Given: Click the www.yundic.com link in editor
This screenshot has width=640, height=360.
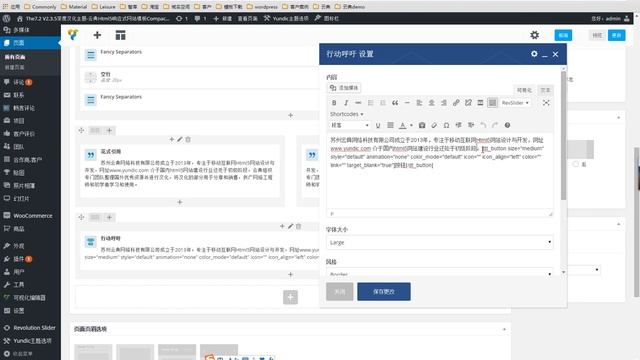Looking at the screenshot, I should (351, 149).
